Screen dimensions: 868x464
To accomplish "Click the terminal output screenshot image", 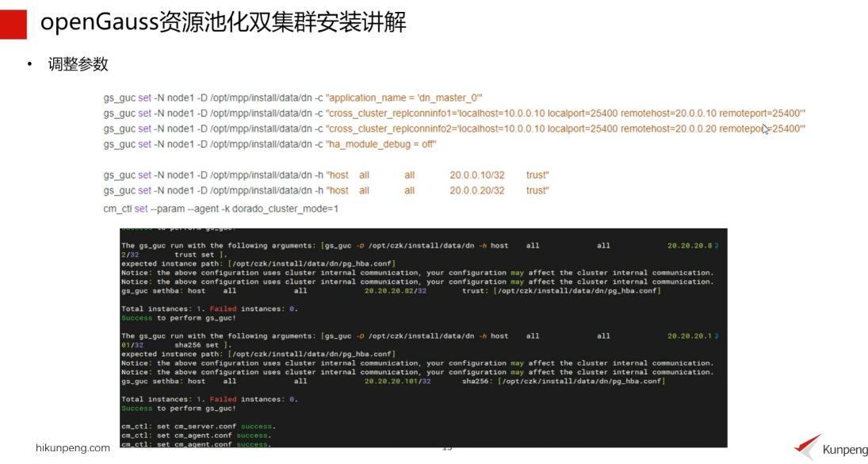I will tap(423, 338).
